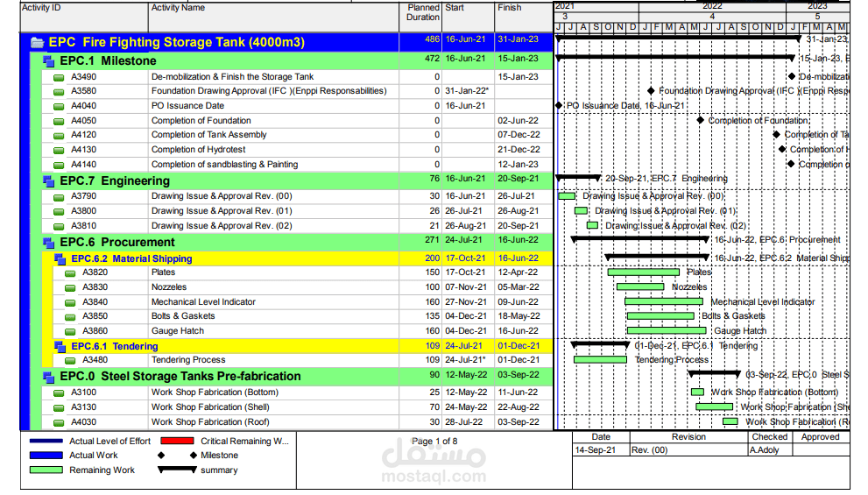Click the summary bar legend symbol

(x=177, y=470)
